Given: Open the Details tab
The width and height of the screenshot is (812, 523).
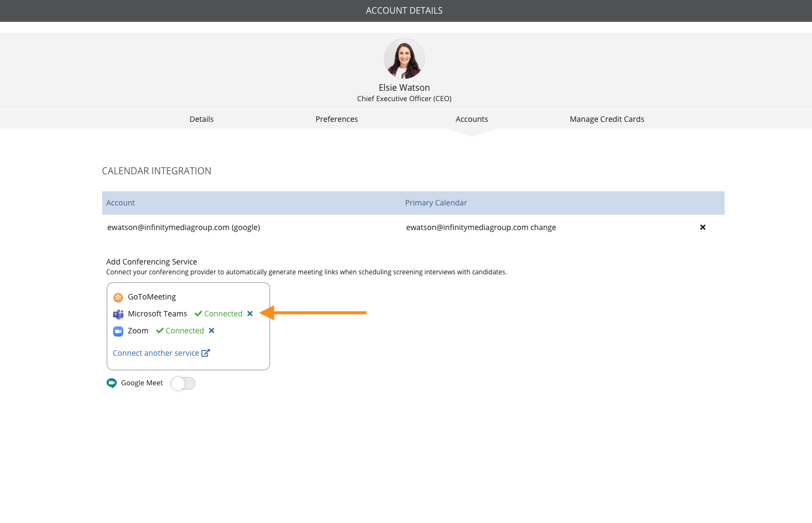Looking at the screenshot, I should [201, 119].
